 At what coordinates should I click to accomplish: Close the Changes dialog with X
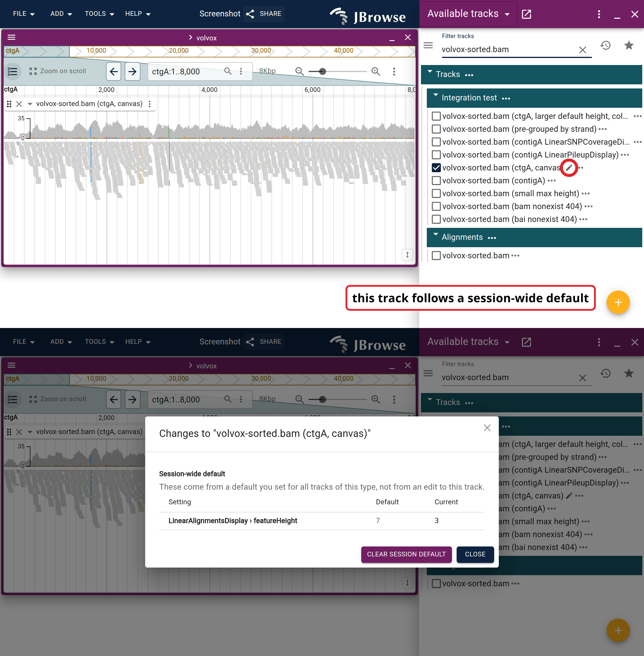pos(487,428)
